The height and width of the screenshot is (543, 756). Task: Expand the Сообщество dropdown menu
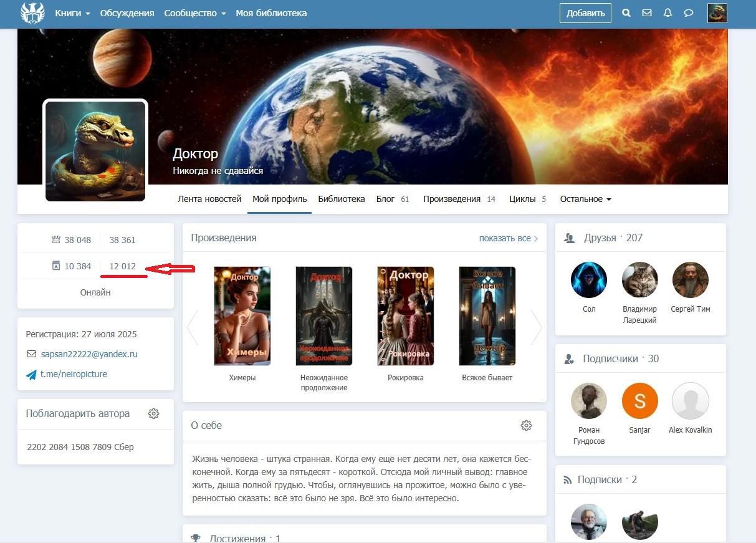click(195, 12)
